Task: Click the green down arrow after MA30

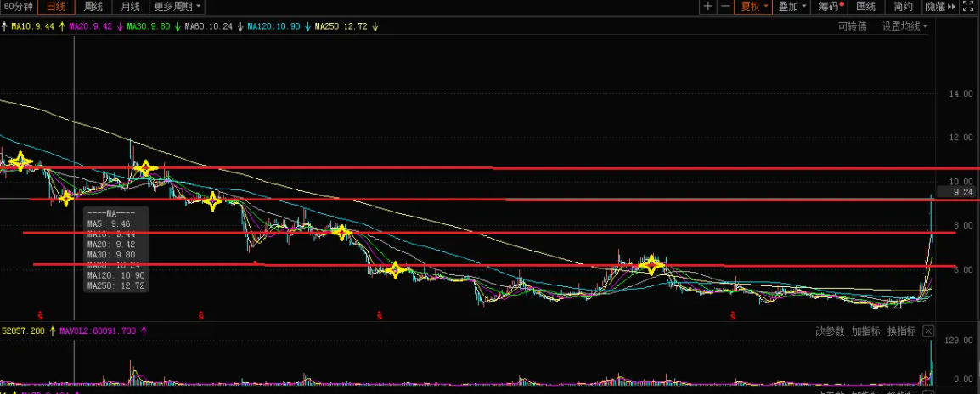Action: (177, 26)
